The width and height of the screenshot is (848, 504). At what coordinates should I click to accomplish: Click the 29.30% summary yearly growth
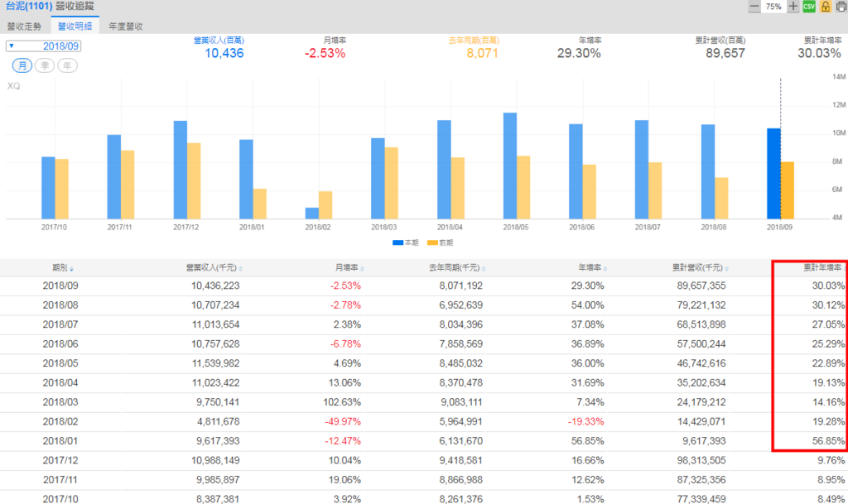(579, 53)
